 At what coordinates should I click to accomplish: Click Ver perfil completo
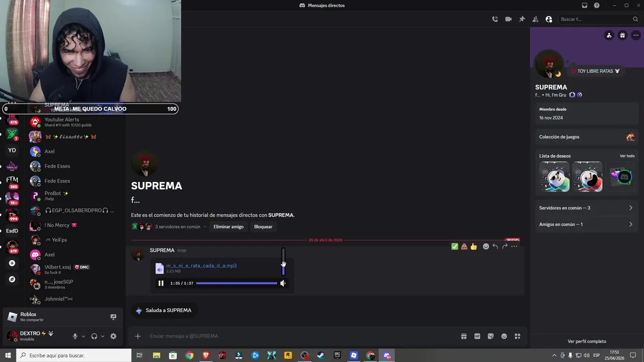click(x=587, y=341)
